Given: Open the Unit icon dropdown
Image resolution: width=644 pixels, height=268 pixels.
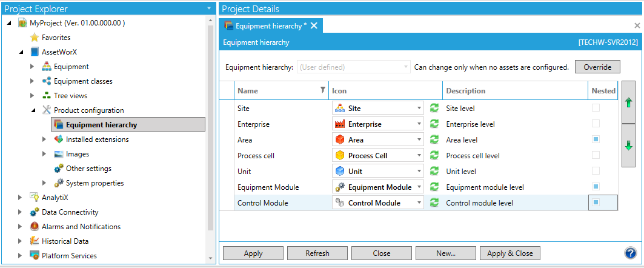Looking at the screenshot, I should pyautogui.click(x=419, y=171).
